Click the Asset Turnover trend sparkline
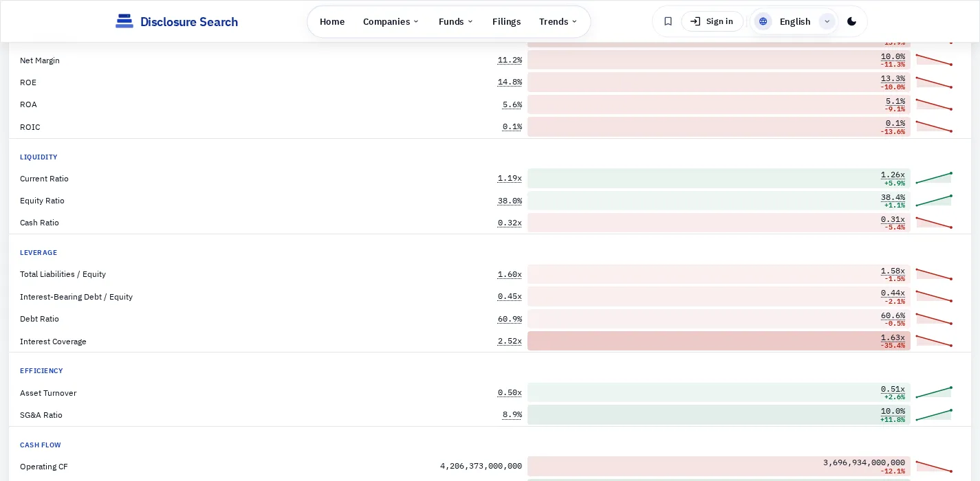 (x=934, y=392)
